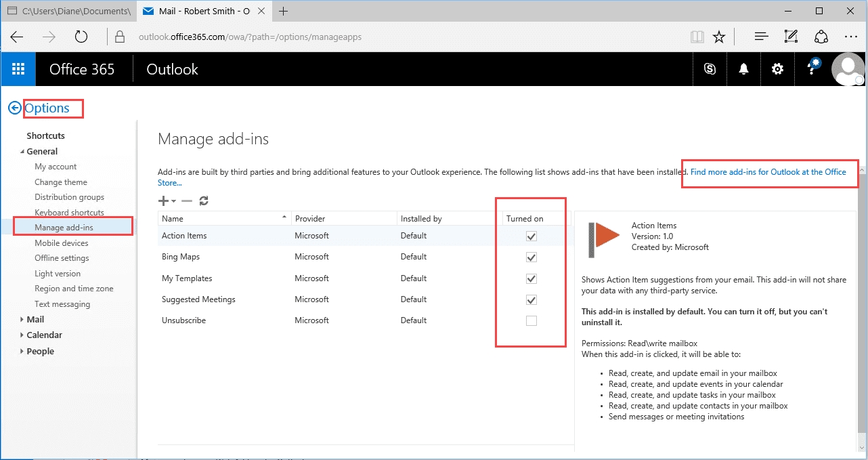Sort by the Provider column header

pyautogui.click(x=344, y=218)
